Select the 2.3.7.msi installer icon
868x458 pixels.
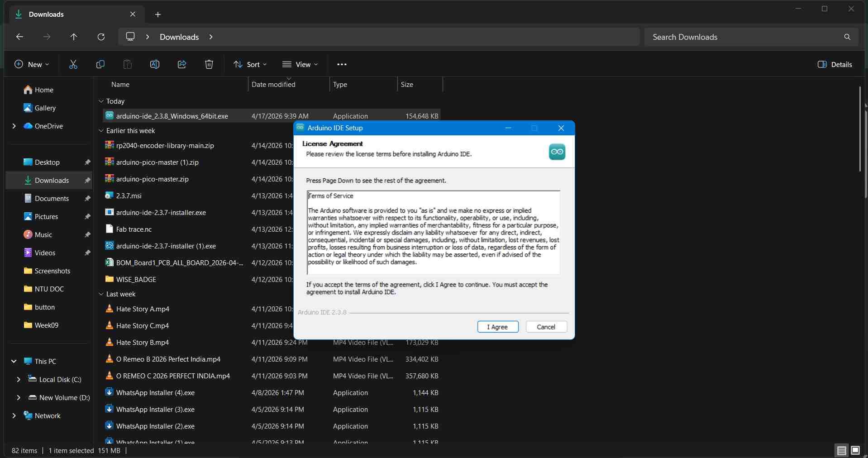(x=109, y=195)
